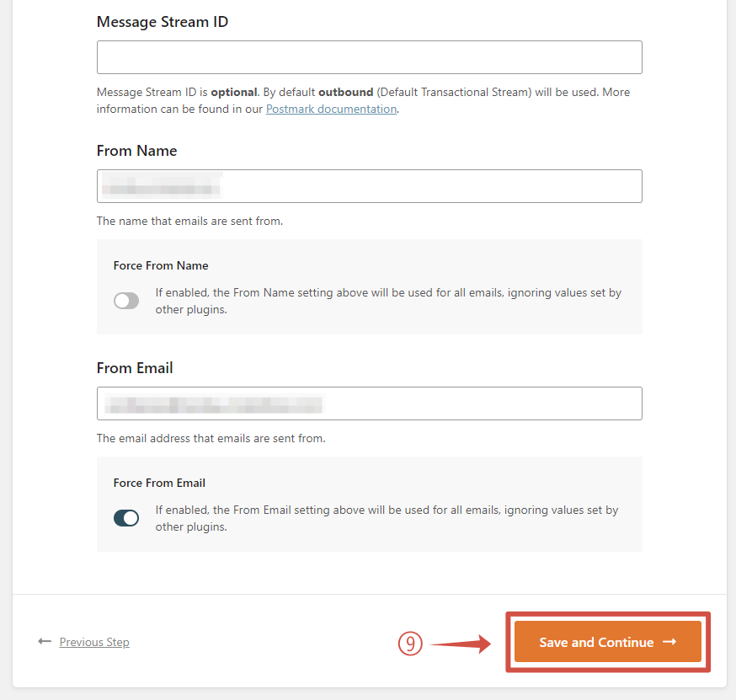Click the Force From Email title text

[159, 483]
